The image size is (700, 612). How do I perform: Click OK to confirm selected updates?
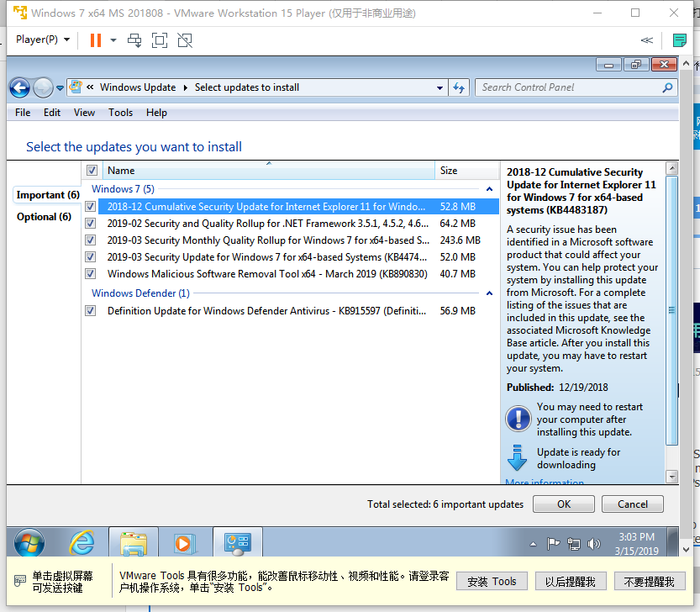pyautogui.click(x=563, y=504)
